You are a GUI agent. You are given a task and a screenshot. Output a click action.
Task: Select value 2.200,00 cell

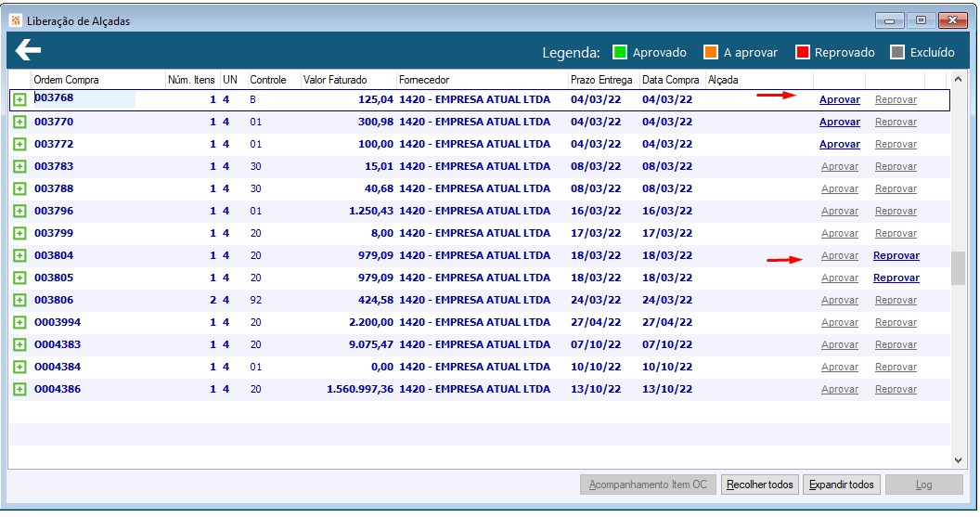tap(372, 323)
